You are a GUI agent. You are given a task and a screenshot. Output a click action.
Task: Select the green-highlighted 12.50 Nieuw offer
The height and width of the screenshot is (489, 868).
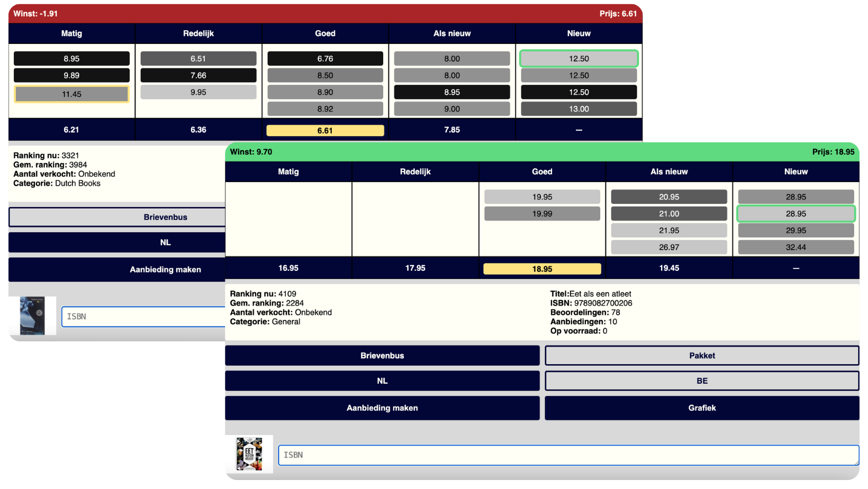coord(579,58)
